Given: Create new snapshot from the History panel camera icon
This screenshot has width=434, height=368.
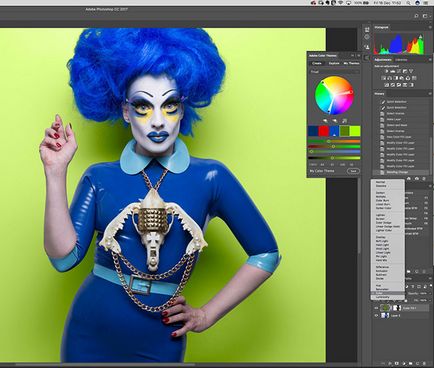Looking at the screenshot, I should click(x=417, y=179).
